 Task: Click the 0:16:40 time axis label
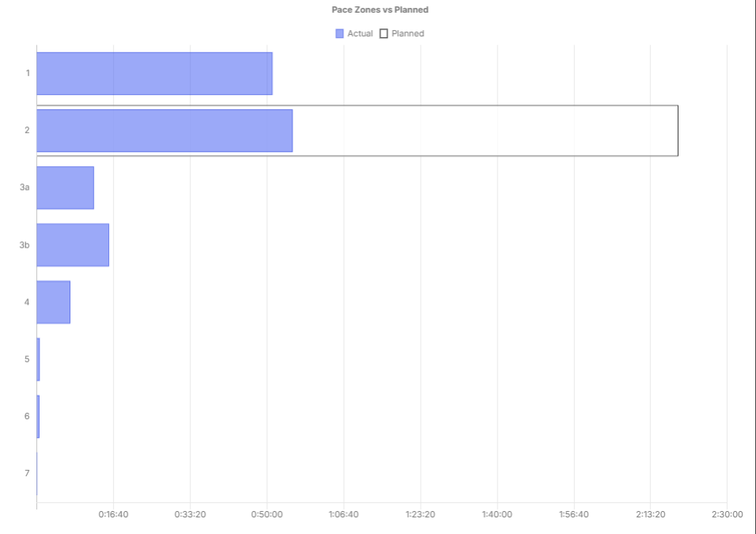click(113, 514)
